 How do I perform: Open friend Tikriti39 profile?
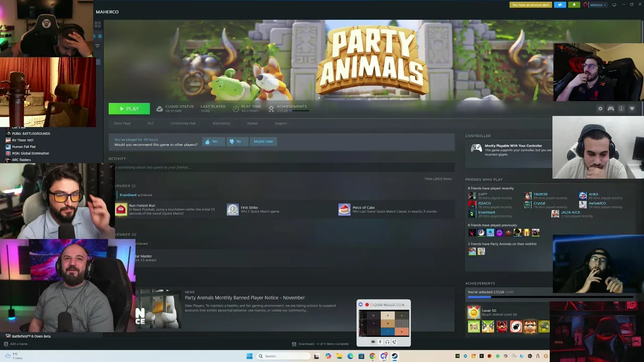click(x=540, y=194)
